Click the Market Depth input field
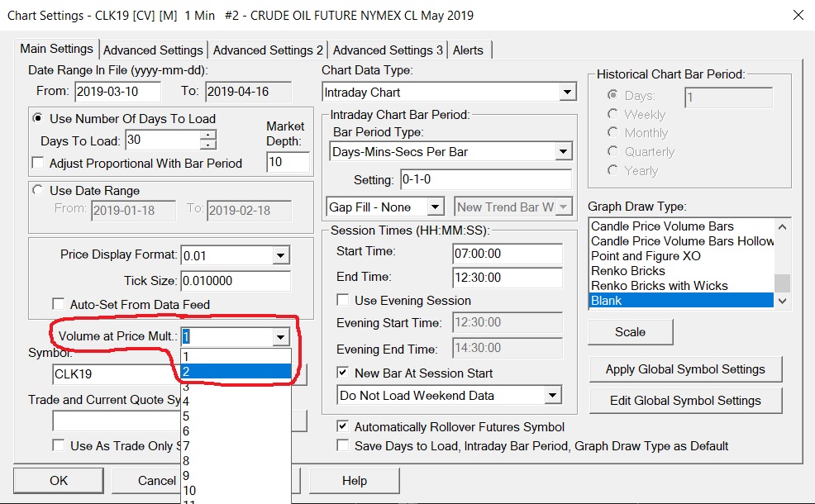Viewport: 815px width, 504px height. tap(288, 162)
